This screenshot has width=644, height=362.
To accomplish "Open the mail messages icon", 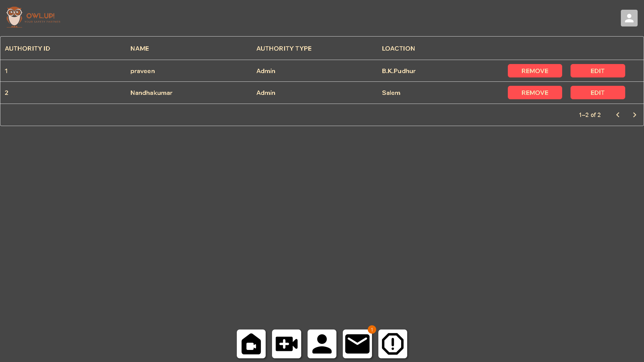I will click(x=357, y=344).
